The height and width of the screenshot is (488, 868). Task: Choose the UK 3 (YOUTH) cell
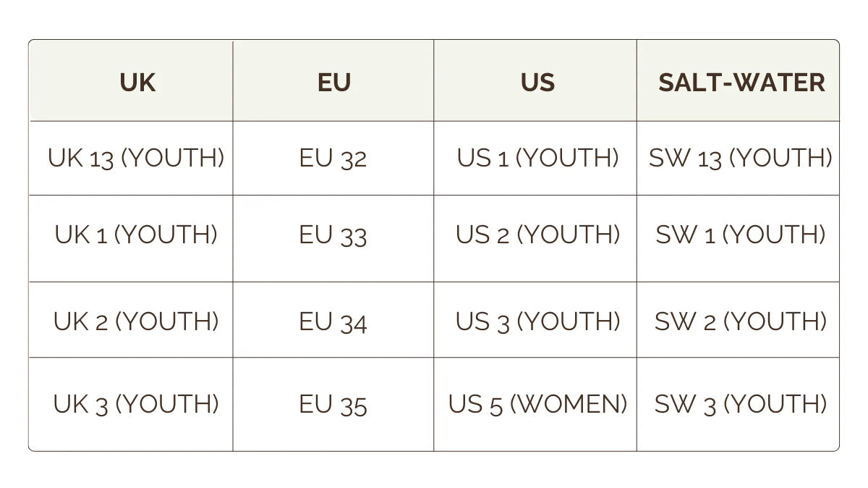pyautogui.click(x=136, y=404)
